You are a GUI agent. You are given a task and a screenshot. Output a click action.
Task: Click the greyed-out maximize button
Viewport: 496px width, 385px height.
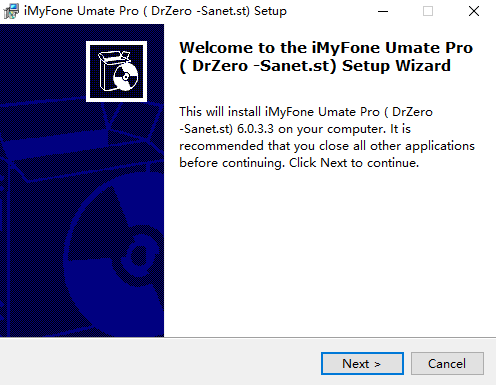pos(428,11)
